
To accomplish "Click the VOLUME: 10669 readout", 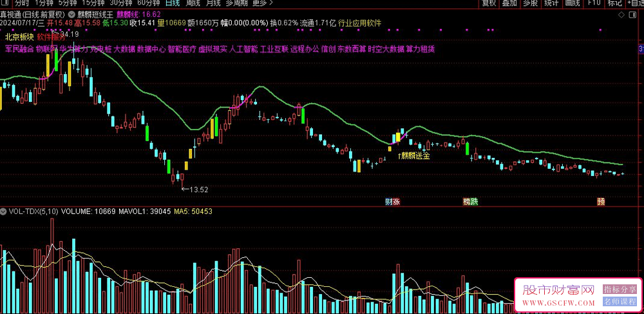I will tap(88, 212).
